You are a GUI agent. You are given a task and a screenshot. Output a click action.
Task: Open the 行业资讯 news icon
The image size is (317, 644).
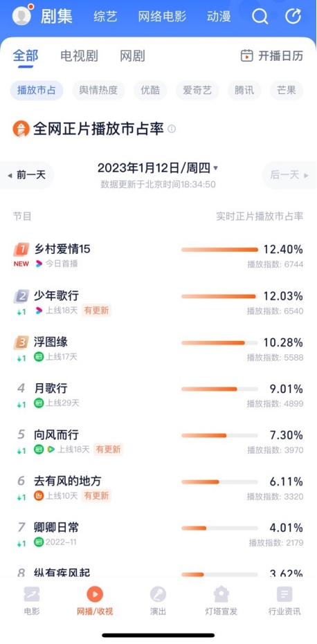click(284, 594)
